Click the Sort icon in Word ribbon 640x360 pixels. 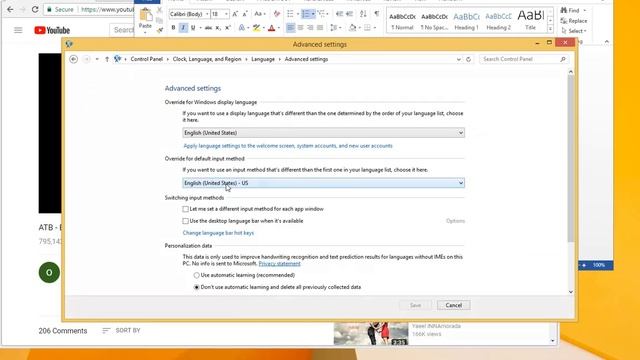click(x=363, y=14)
